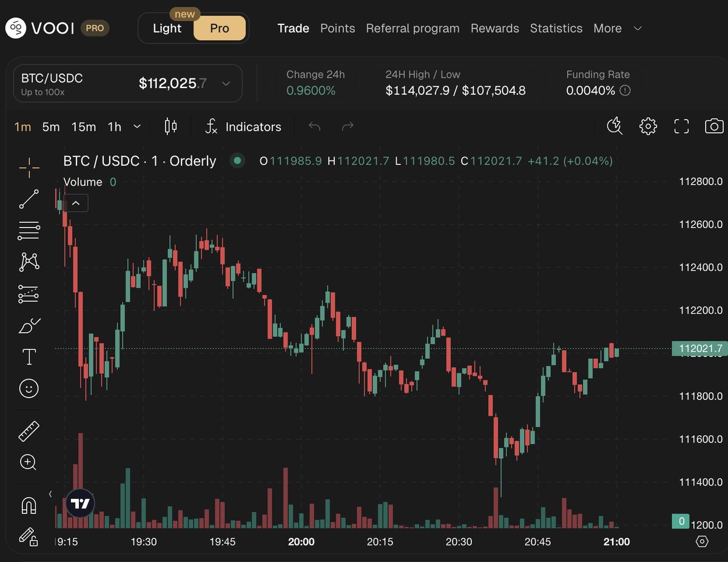The image size is (728, 562).
Task: Open the Statistics page
Action: [x=556, y=28]
